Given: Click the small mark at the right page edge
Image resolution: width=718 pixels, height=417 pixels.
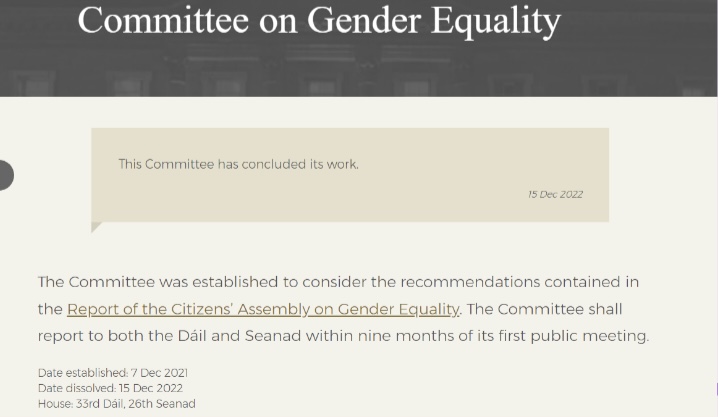Looking at the screenshot, I should (x=715, y=388).
